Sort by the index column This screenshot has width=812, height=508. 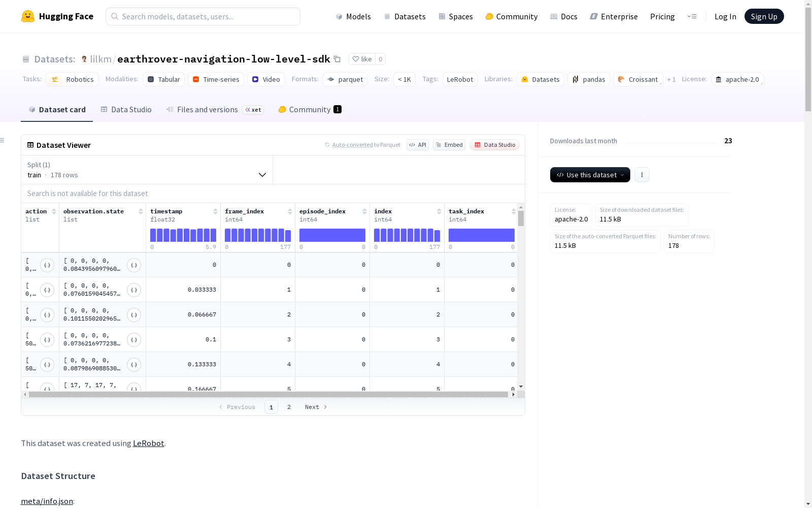coord(439,211)
